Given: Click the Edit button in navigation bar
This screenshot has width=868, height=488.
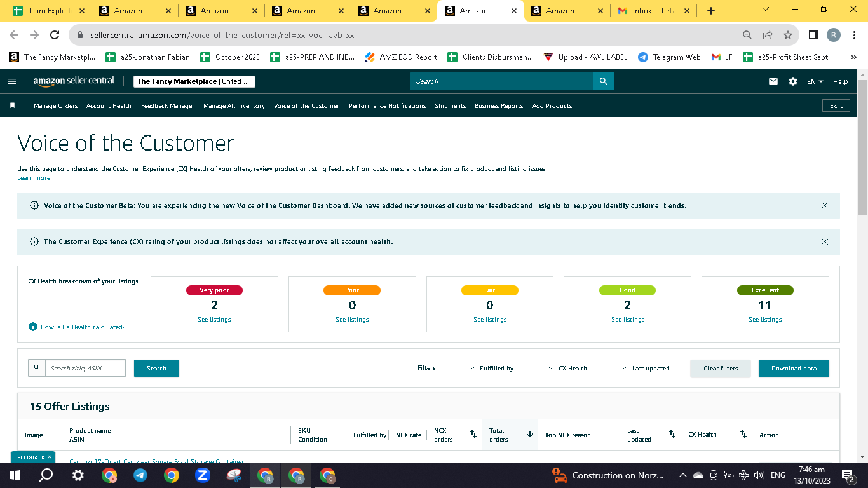Looking at the screenshot, I should (x=836, y=105).
